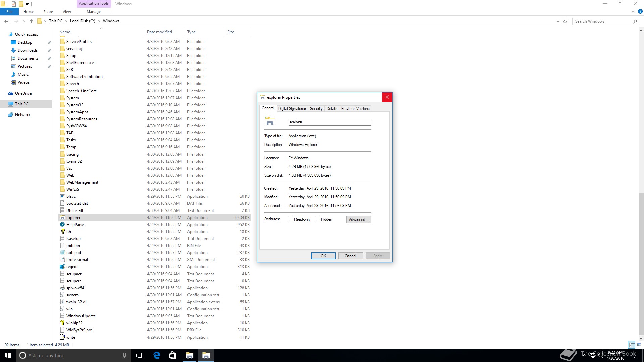This screenshot has height=362, width=644.
Task: Click the system configuration settings icon
Action: coord(62,295)
